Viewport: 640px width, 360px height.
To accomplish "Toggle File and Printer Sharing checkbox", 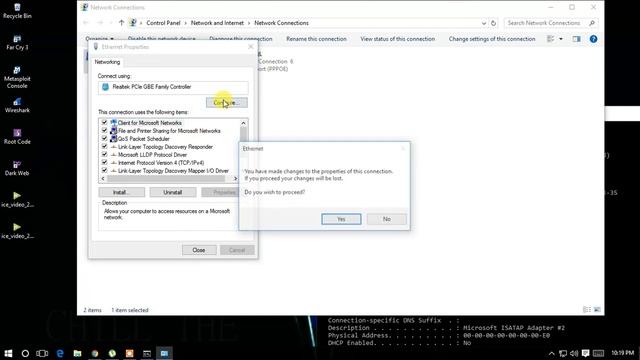I will coord(104,131).
